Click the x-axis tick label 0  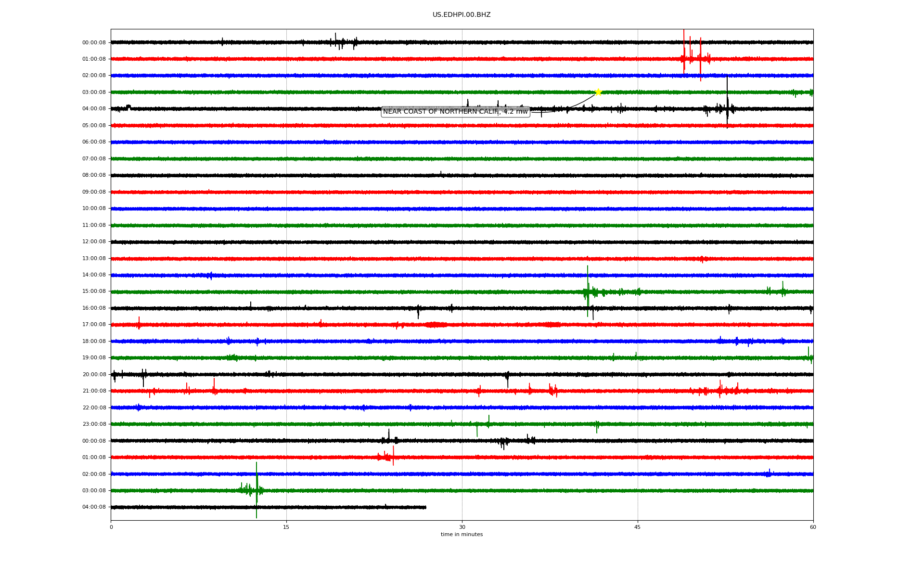click(111, 527)
